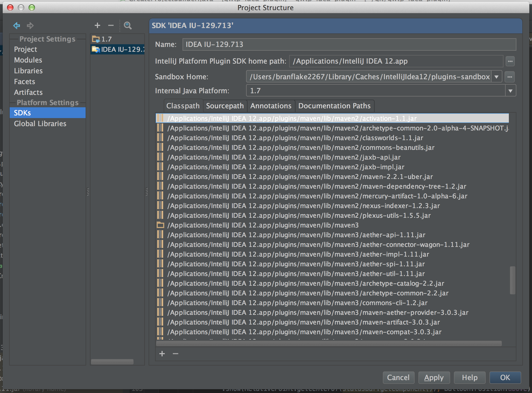The width and height of the screenshot is (532, 393).
Task: Select plexus-utils-1.5.5.jar row
Action: coord(332,215)
